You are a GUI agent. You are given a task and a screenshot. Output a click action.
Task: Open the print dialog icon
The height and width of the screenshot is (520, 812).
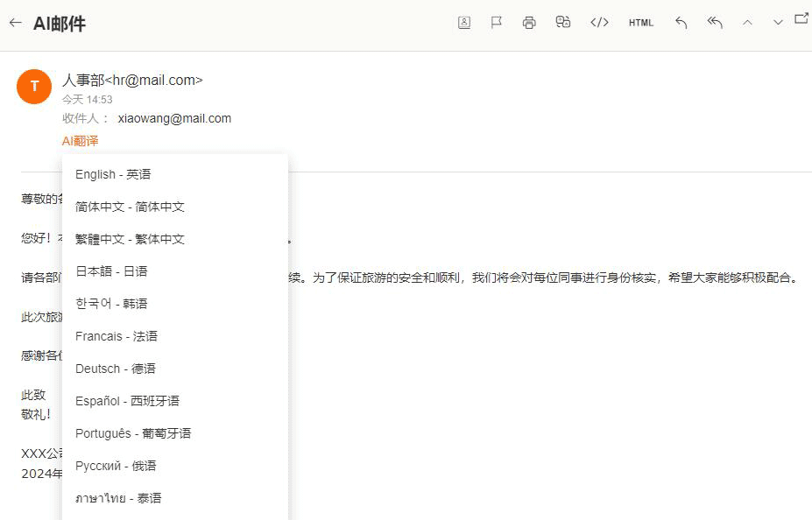pos(529,23)
